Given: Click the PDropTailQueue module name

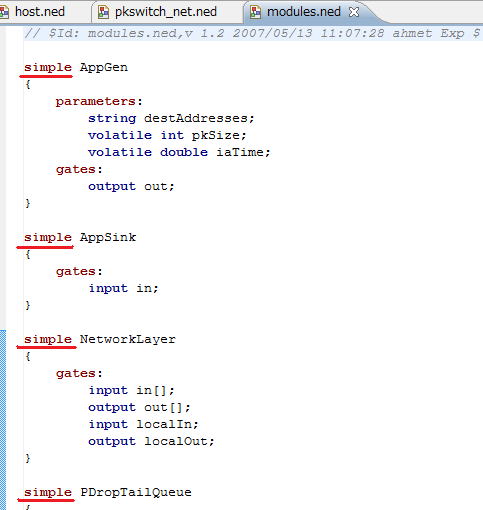Looking at the screenshot, I should [136, 492].
